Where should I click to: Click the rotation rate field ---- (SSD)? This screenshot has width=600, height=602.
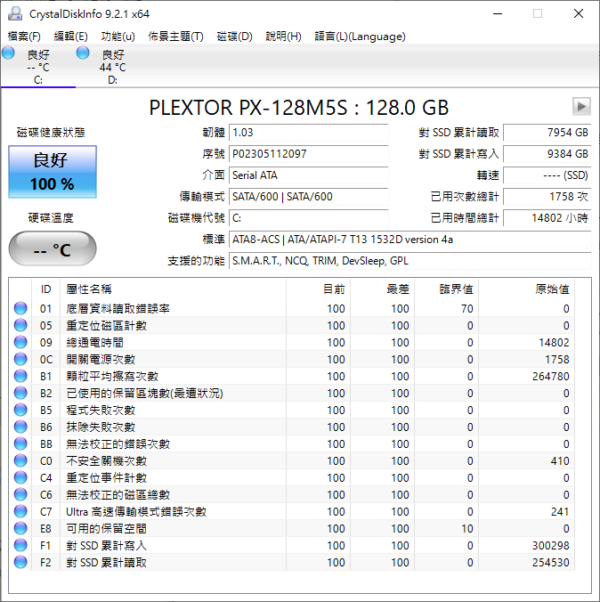point(547,175)
